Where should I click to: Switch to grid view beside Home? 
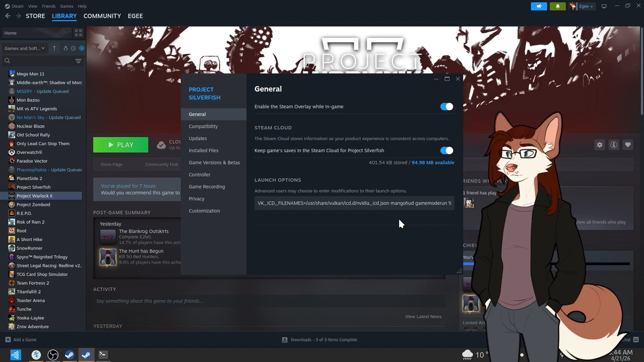click(78, 33)
